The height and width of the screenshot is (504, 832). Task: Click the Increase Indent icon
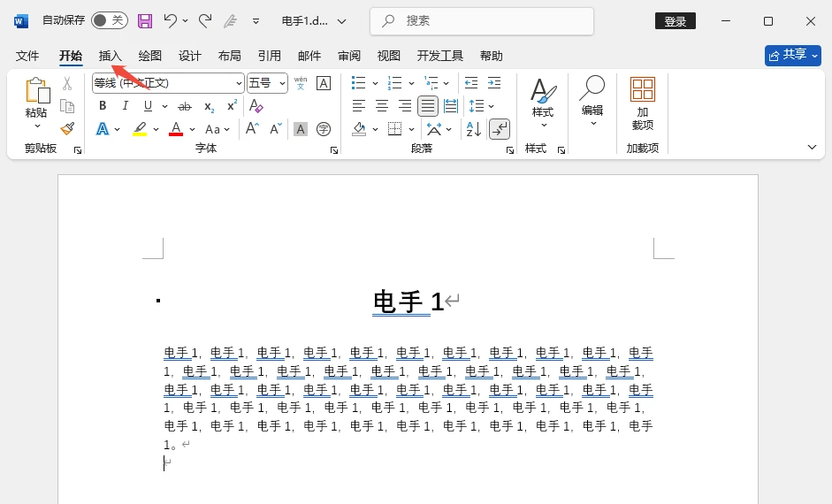(x=494, y=83)
